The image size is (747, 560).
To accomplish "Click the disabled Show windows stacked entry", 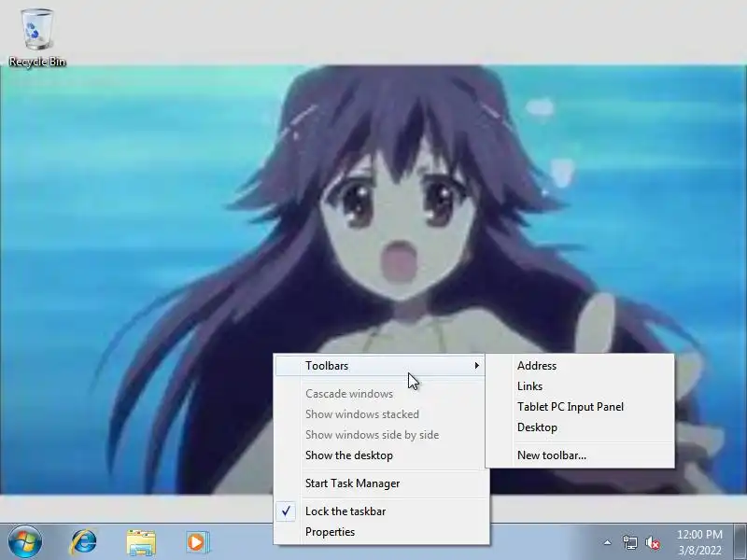I will click(380, 414).
